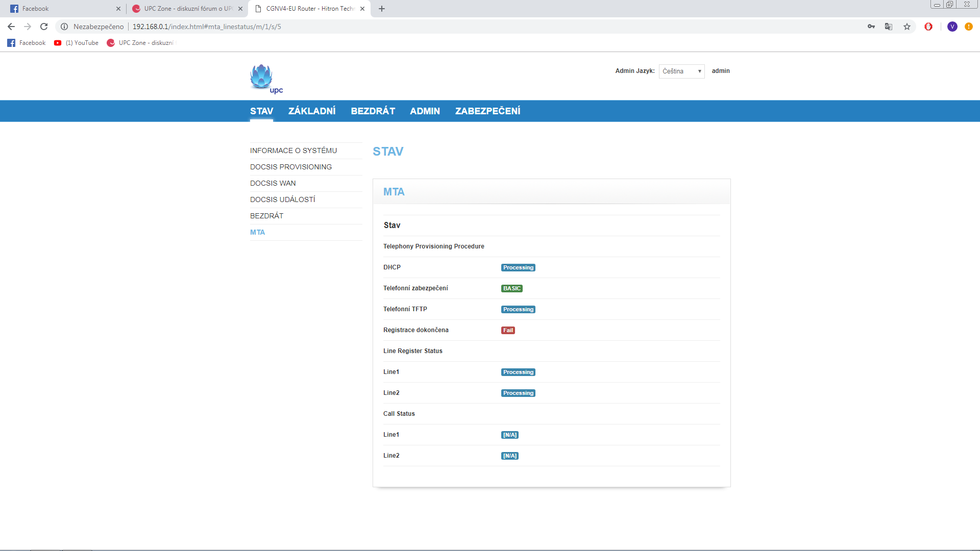Viewport: 980px width, 551px height.
Task: Select the CGNV4-EU Router tab
Action: (309, 9)
